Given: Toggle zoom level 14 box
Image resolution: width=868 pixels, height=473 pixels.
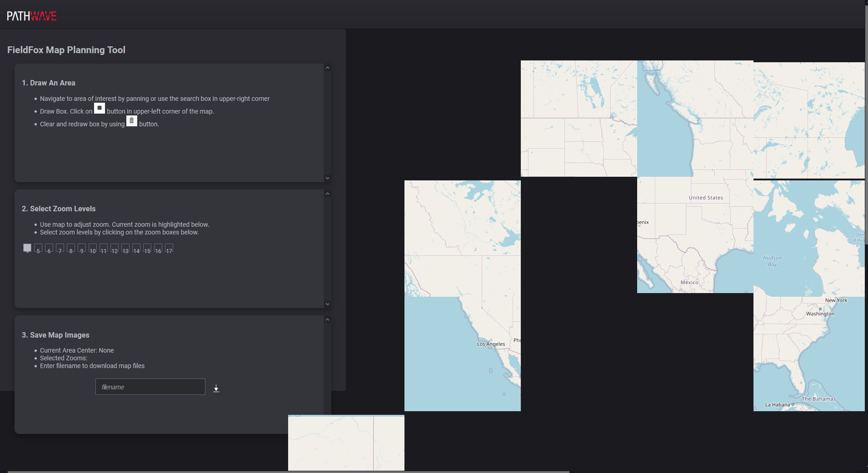Looking at the screenshot, I should pos(136,249).
